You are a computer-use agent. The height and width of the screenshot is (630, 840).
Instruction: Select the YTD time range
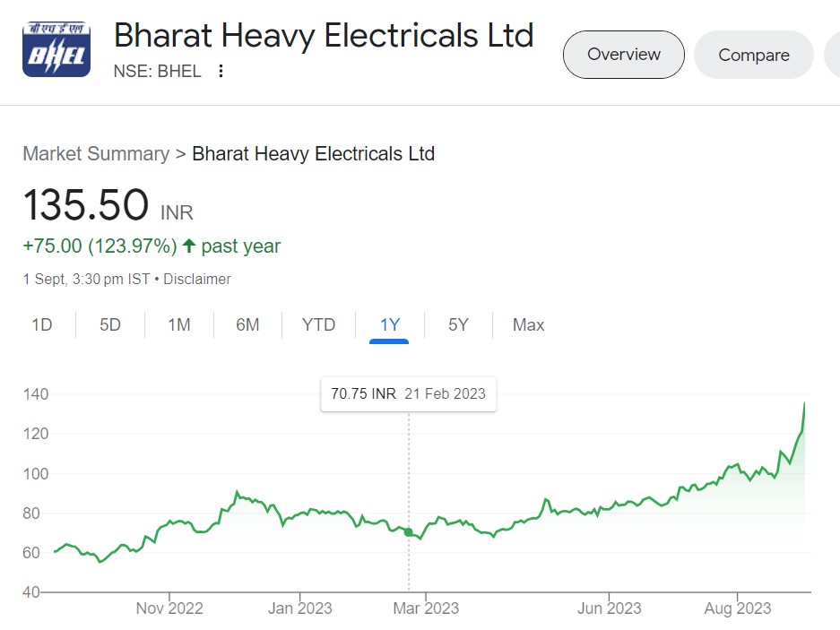(x=318, y=325)
